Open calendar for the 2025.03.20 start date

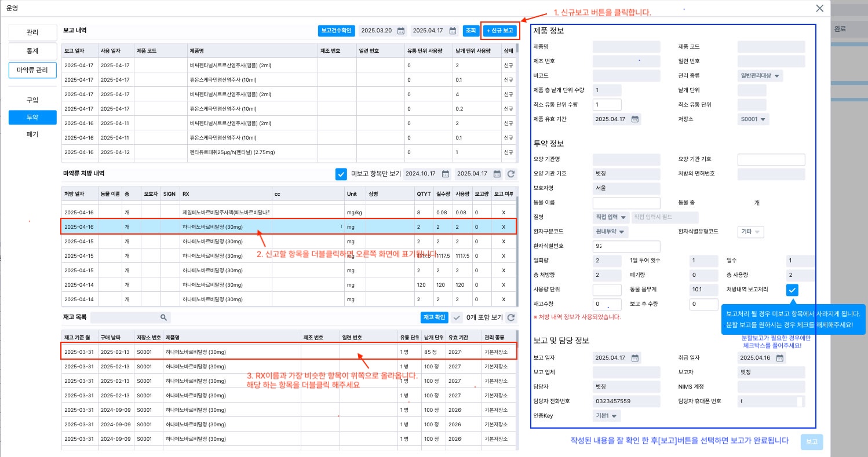point(400,31)
